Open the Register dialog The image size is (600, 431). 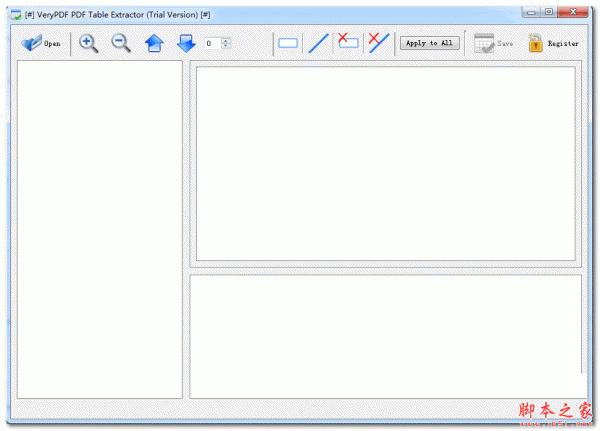tap(553, 43)
